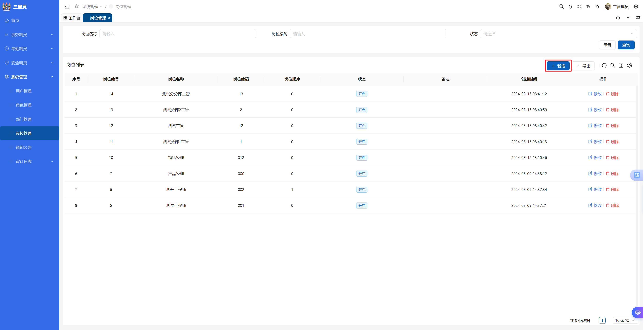The image size is (644, 330).
Task: Switch to the 工作台 tab
Action: (x=72, y=18)
